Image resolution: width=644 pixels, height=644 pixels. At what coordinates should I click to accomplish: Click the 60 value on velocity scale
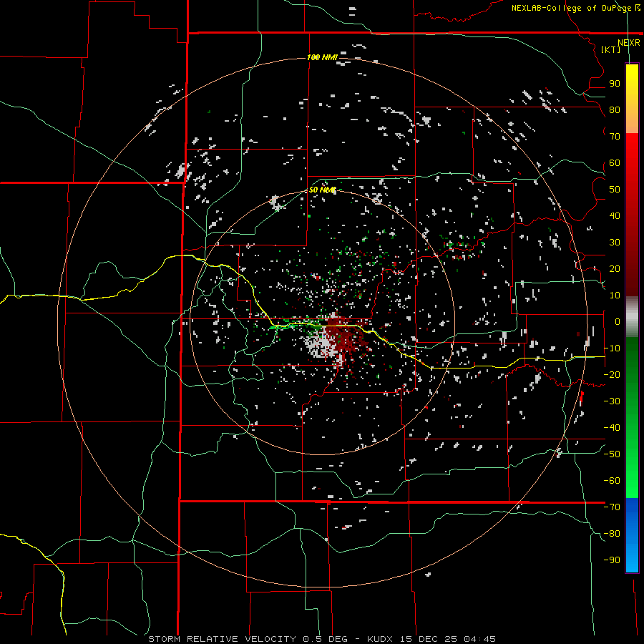pos(615,163)
